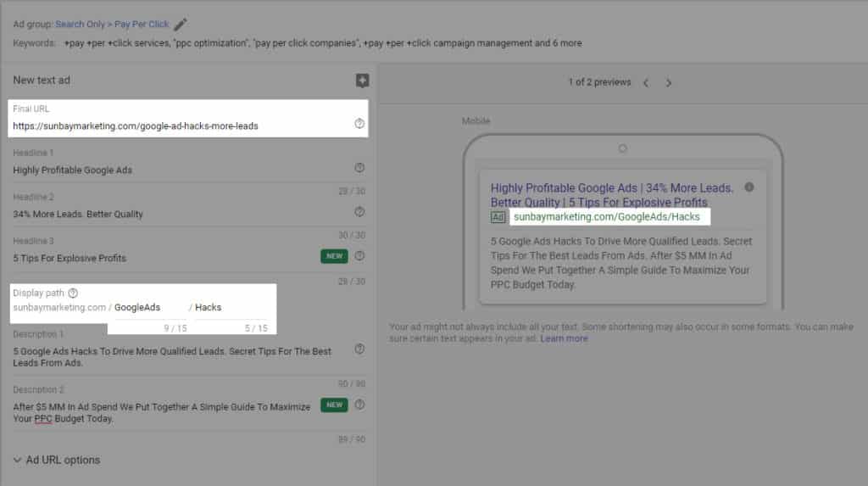
Task: Click the Mobile preview label
Action: (476, 120)
